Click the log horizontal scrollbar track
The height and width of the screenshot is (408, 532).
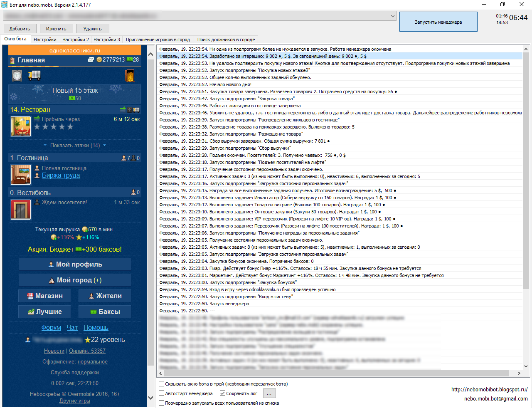340,373
